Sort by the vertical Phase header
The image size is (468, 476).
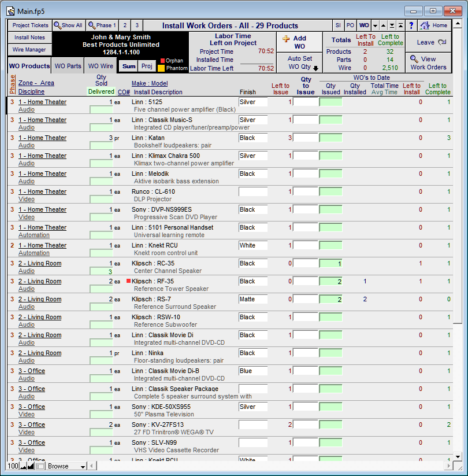(12, 84)
